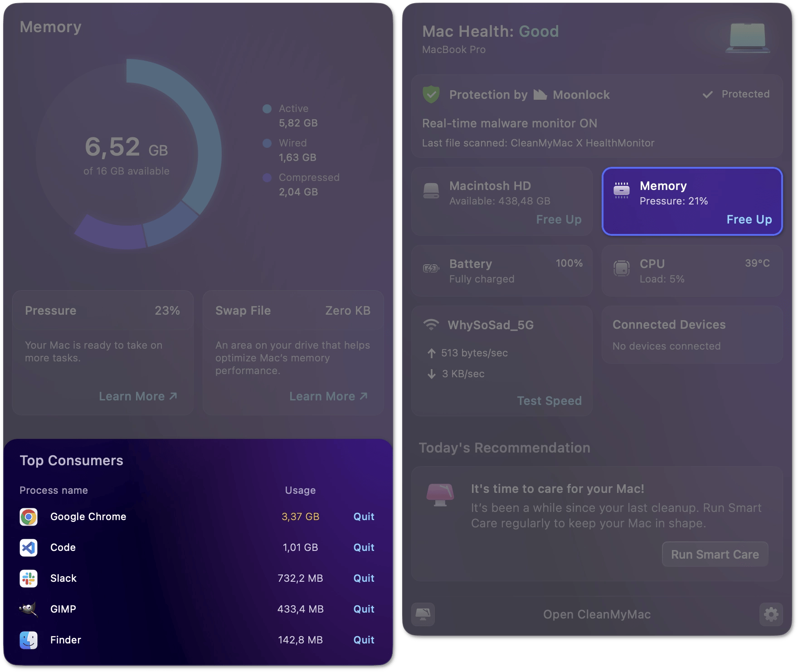
Task: Click the Swap File Zero KB value
Action: pos(348,311)
